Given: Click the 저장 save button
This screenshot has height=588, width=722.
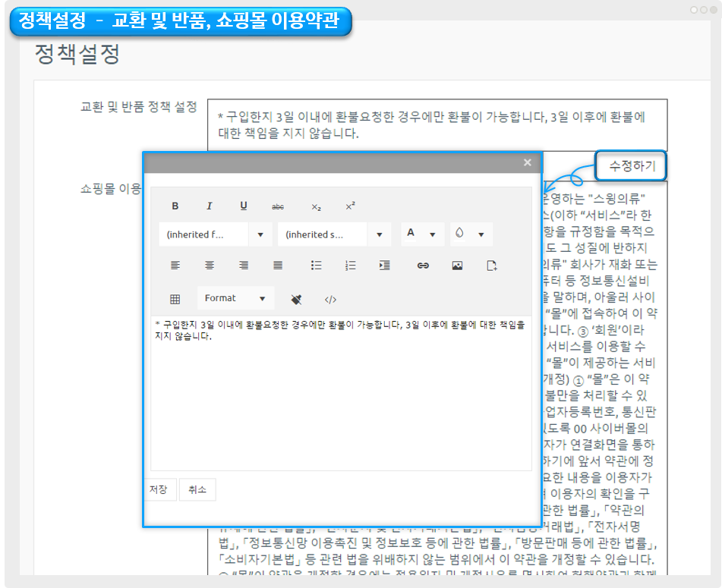Looking at the screenshot, I should click(159, 490).
